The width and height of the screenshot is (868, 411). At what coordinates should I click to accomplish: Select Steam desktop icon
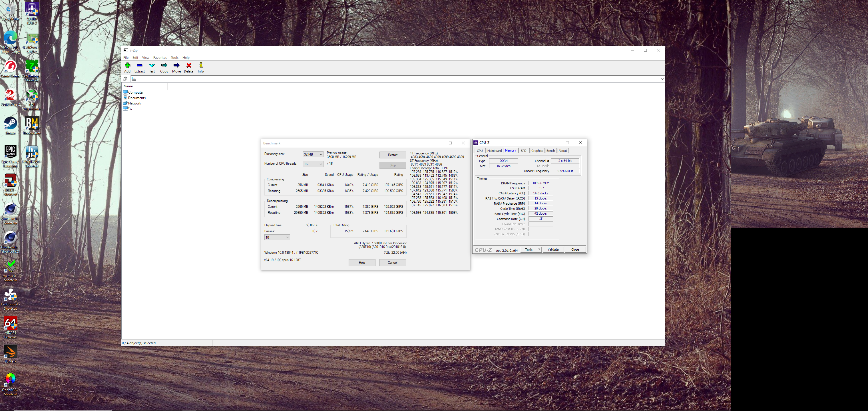tap(11, 126)
